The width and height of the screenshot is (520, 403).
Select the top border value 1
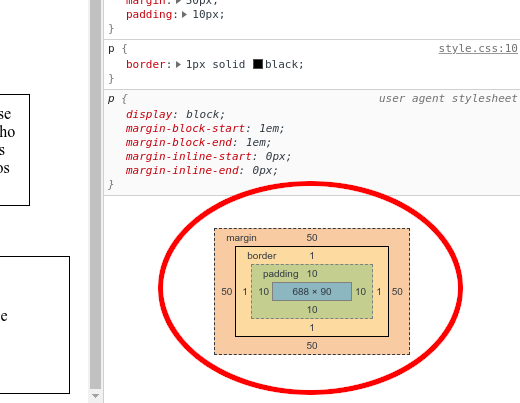pos(312,256)
